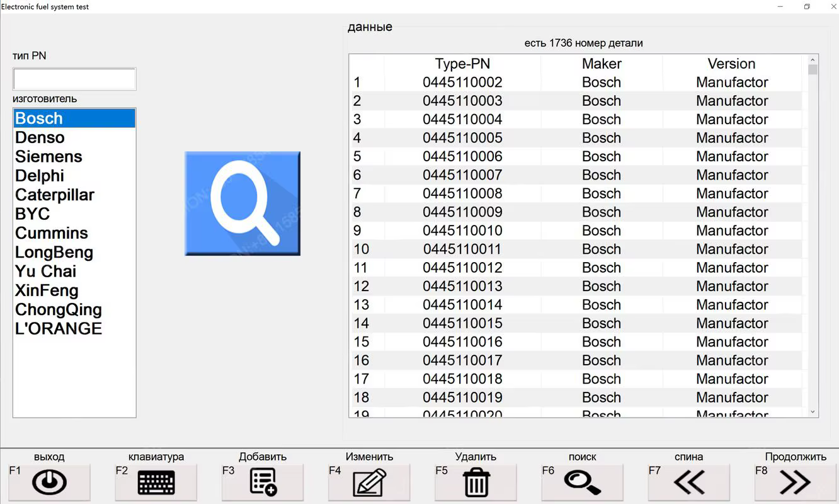Select XinFeng in manufacturer list
This screenshot has width=839, height=504.
pyautogui.click(x=74, y=290)
